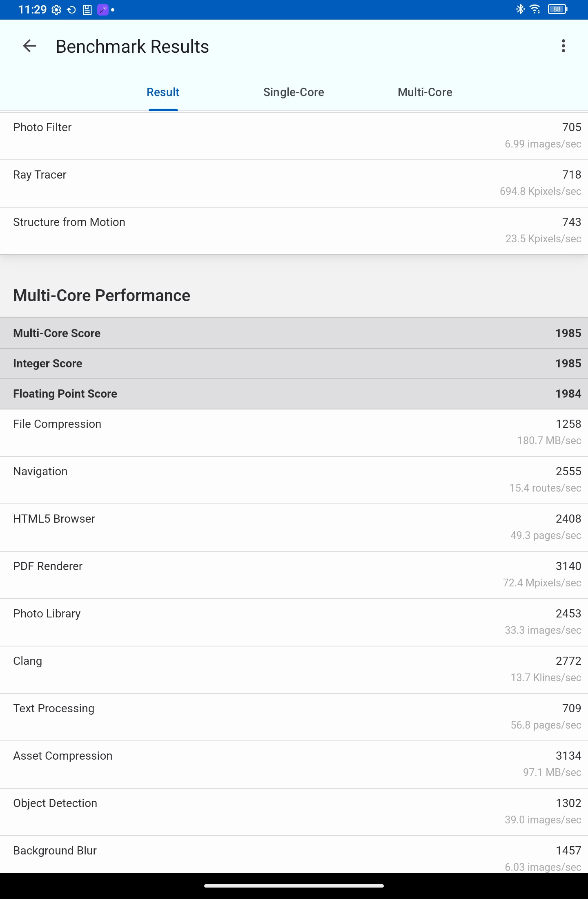
Task: Tap the Wi-Fi status icon
Action: tap(535, 9)
